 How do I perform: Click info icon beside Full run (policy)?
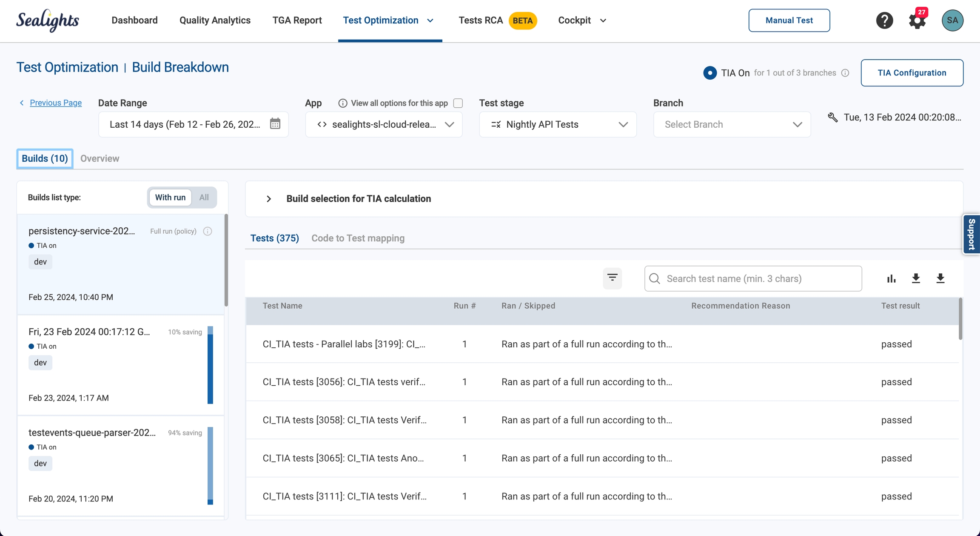(208, 231)
